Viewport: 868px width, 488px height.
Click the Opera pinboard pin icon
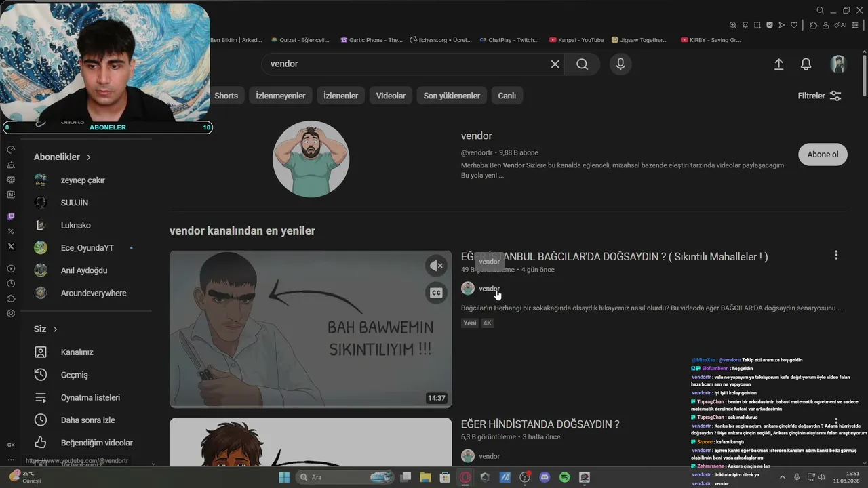coord(745,25)
